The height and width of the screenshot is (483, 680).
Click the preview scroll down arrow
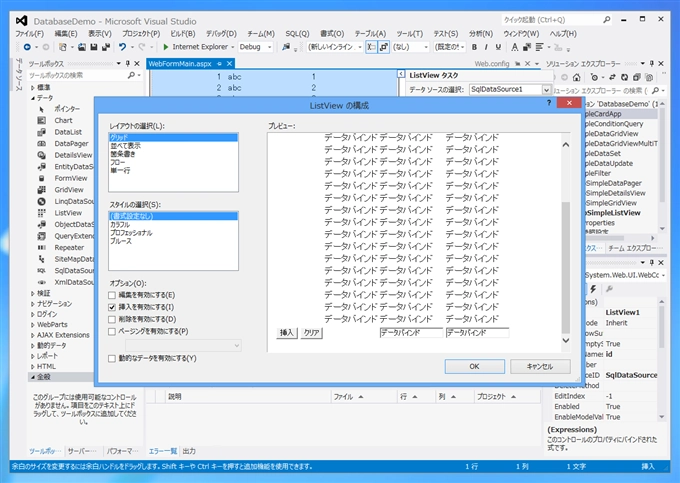point(566,340)
